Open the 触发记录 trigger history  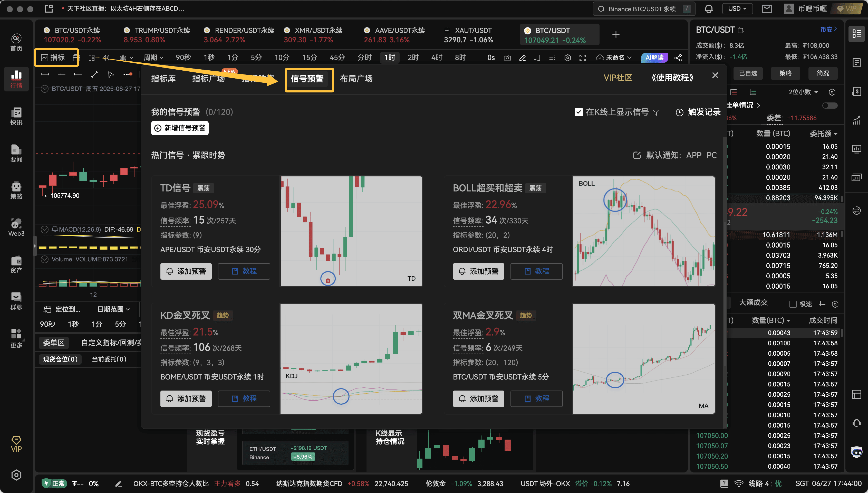point(698,112)
